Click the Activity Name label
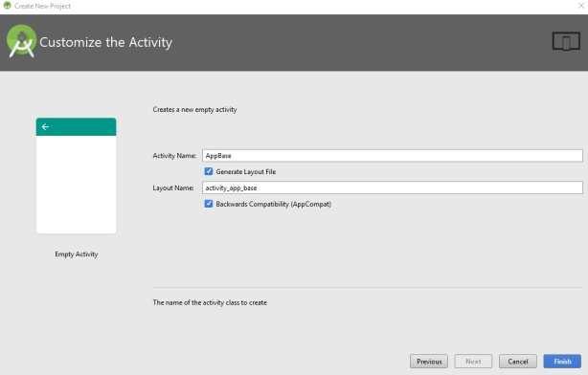 [174, 156]
